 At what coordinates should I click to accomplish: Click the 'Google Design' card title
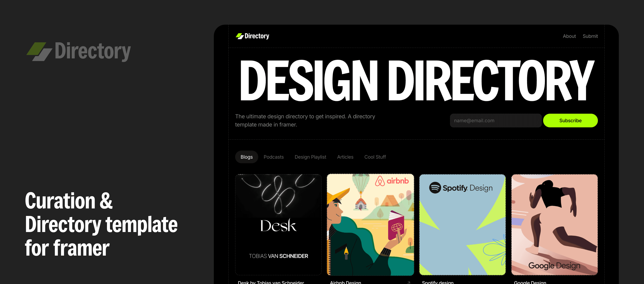[530, 282]
